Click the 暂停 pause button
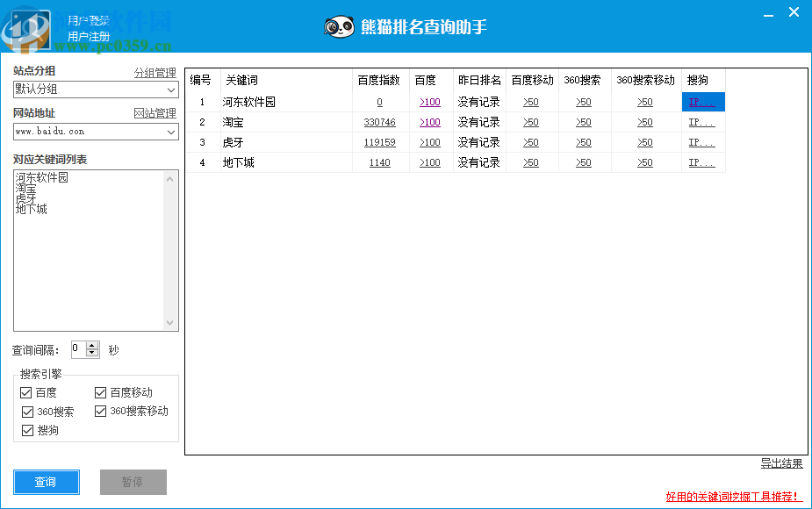This screenshot has width=812, height=509. click(x=133, y=482)
